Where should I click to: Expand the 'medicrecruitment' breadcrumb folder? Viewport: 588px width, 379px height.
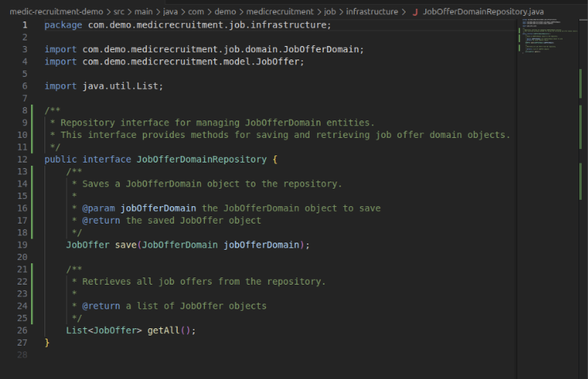click(x=281, y=12)
